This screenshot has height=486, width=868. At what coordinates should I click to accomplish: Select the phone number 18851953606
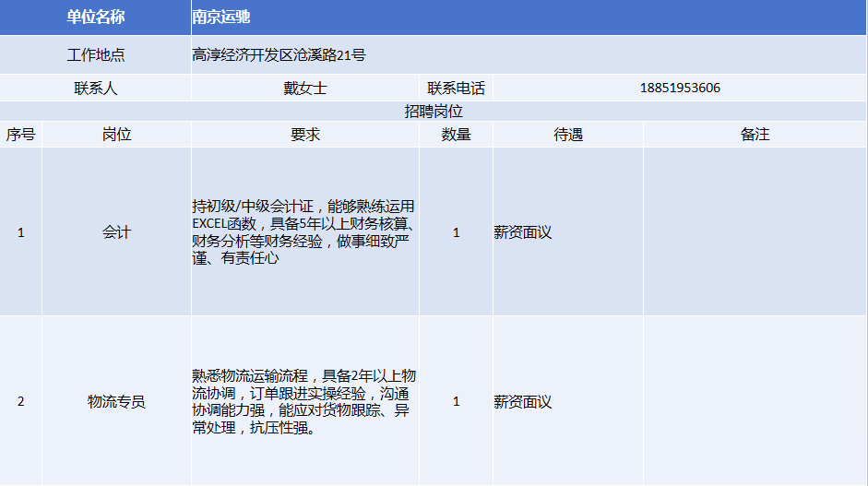coord(679,89)
